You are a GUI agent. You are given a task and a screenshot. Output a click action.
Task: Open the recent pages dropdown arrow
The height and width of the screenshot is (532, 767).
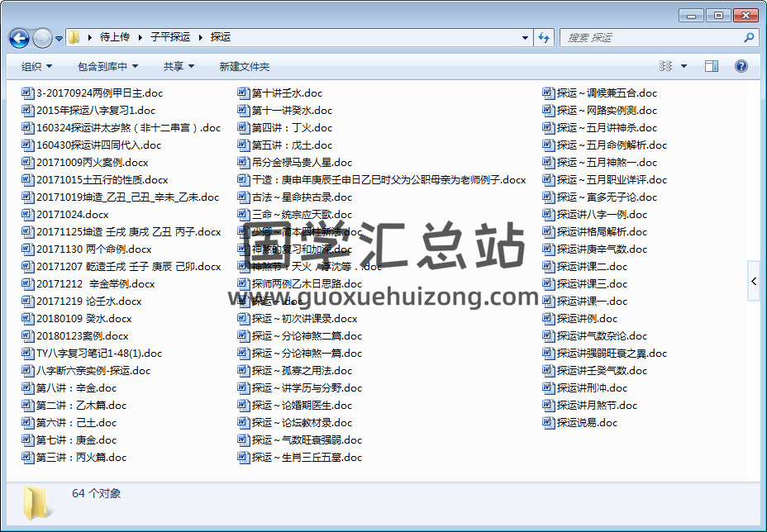point(60,39)
